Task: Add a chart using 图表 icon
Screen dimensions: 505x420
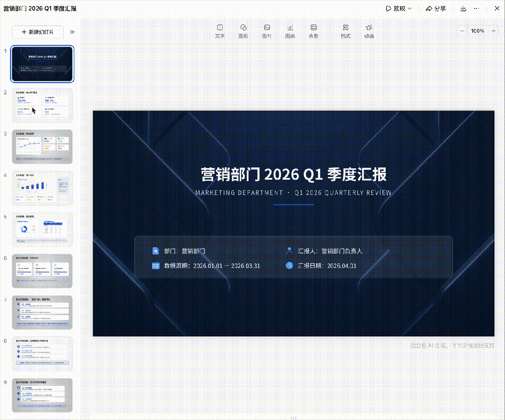Action: point(290,31)
